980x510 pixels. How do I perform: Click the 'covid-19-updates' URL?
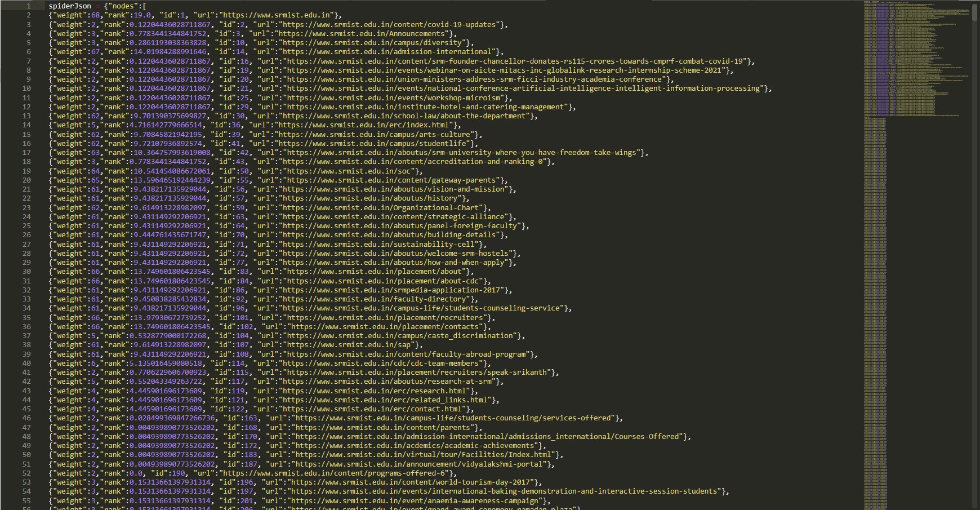pos(389,25)
